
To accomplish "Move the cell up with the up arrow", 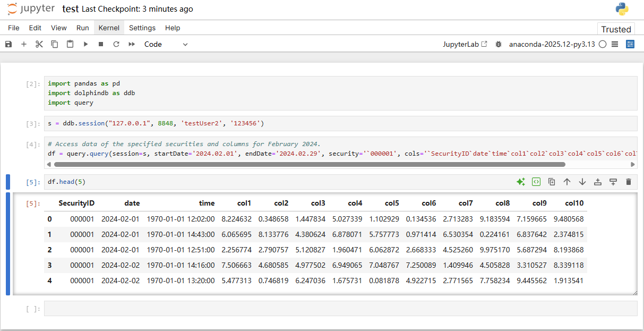I will [567, 182].
